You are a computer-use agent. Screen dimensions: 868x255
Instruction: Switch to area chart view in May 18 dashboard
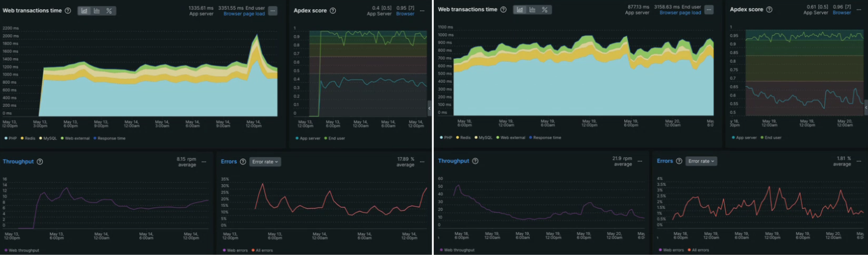tap(520, 10)
